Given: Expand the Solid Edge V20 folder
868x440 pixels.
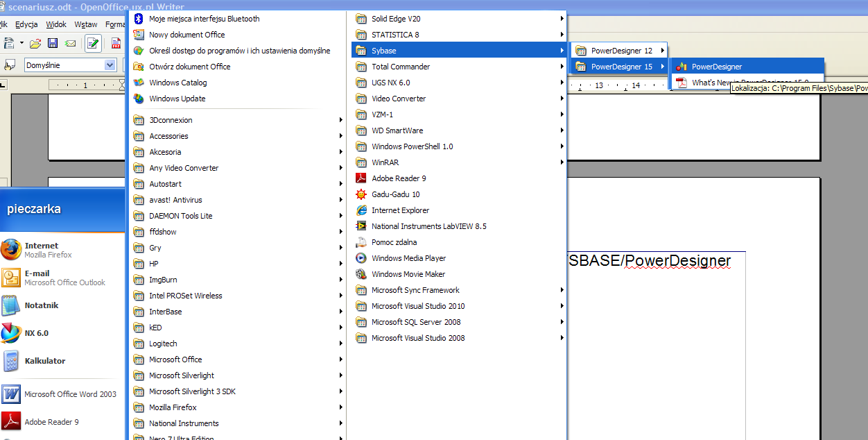Looking at the screenshot, I should pyautogui.click(x=458, y=19).
